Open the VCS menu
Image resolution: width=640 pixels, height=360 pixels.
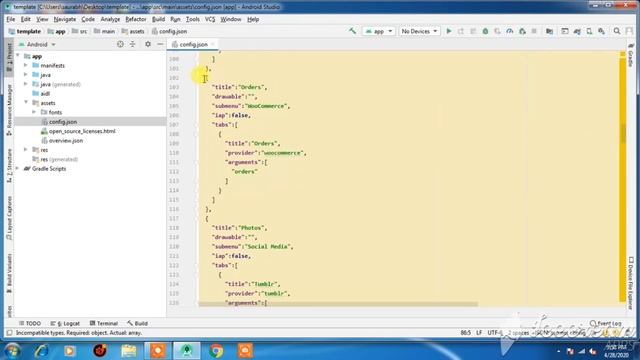(x=210, y=19)
